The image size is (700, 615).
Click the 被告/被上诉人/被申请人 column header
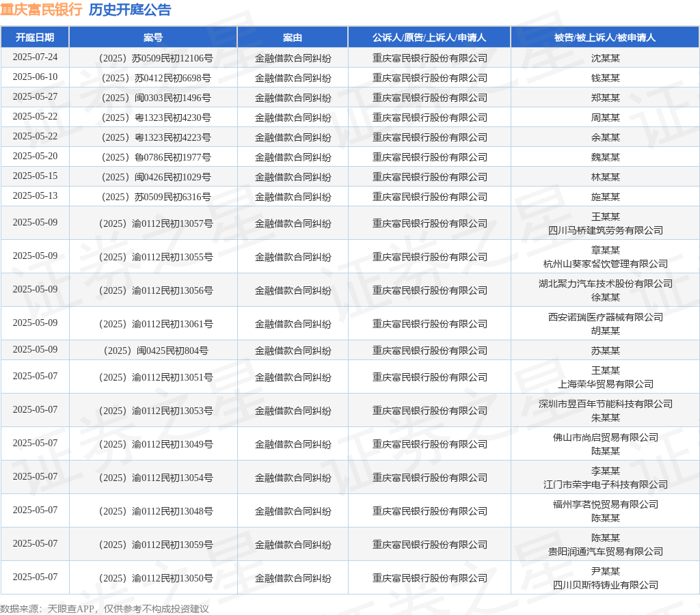pyautogui.click(x=605, y=38)
